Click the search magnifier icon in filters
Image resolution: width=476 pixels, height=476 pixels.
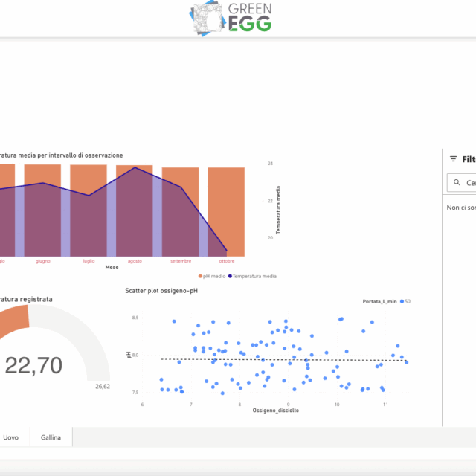click(x=456, y=182)
